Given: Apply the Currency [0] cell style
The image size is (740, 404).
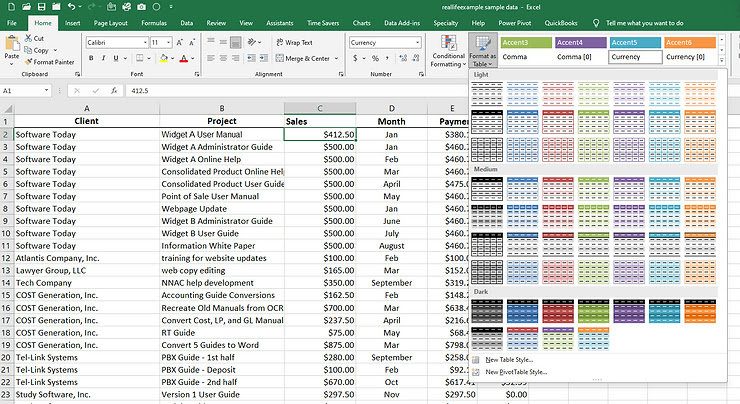Looking at the screenshot, I should 690,57.
